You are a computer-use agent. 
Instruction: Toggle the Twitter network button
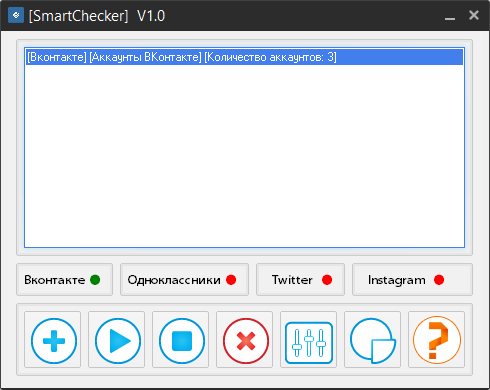(300, 280)
